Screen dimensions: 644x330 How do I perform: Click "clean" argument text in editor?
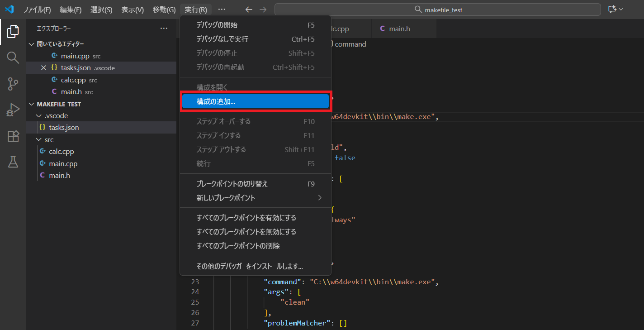tap(295, 302)
